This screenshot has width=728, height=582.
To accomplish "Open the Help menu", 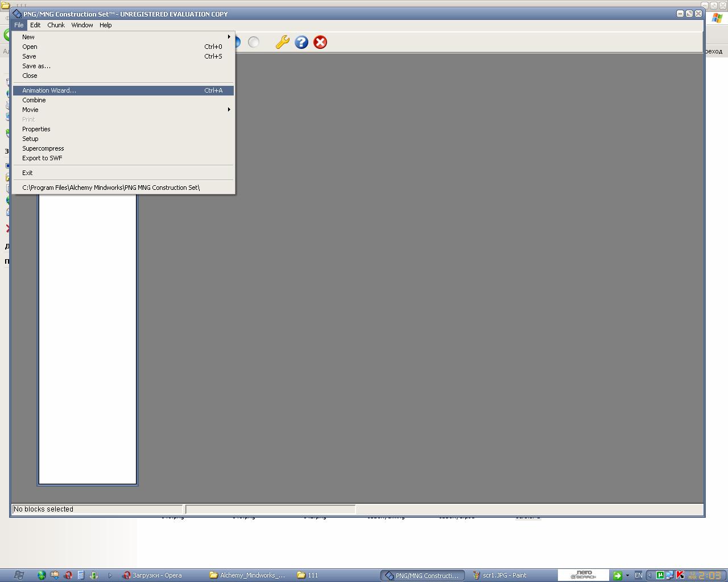I will (x=105, y=25).
